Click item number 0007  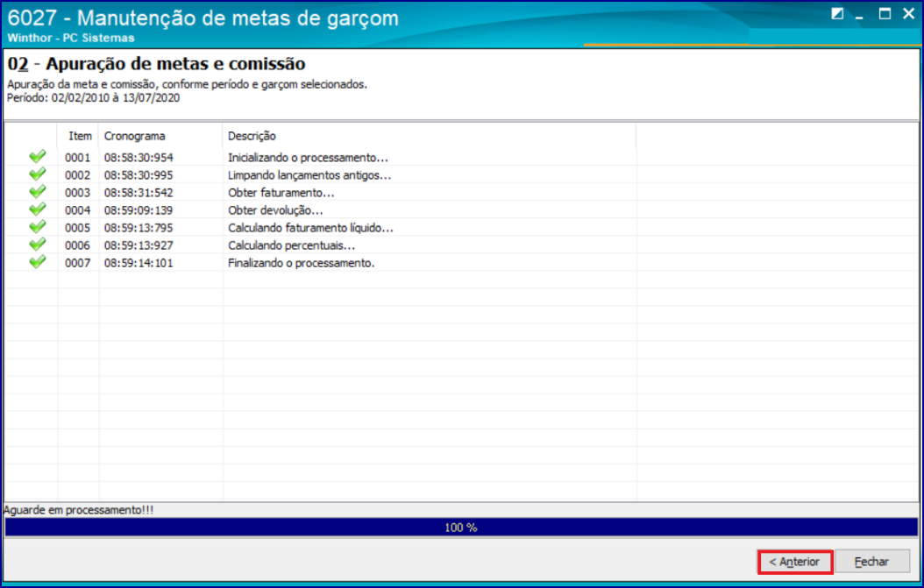[x=78, y=264]
